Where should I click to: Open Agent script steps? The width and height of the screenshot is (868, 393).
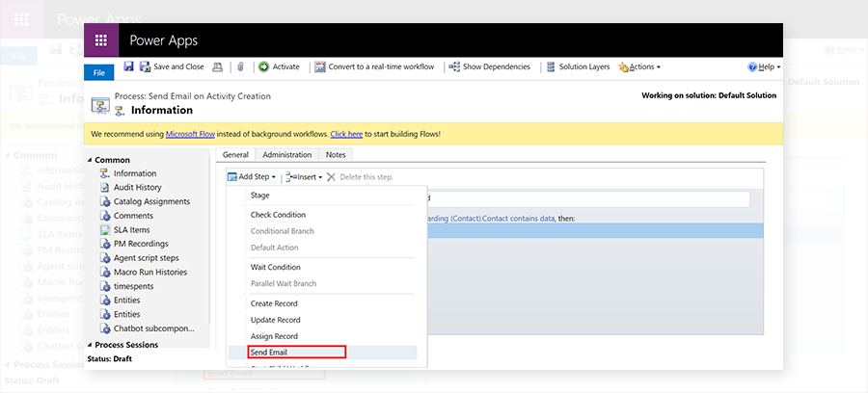(147, 258)
